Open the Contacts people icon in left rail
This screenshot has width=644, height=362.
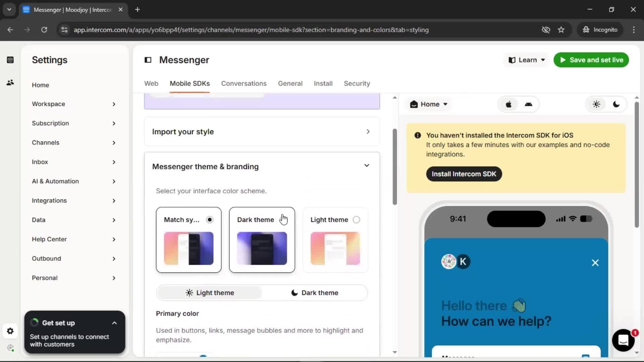10,82
